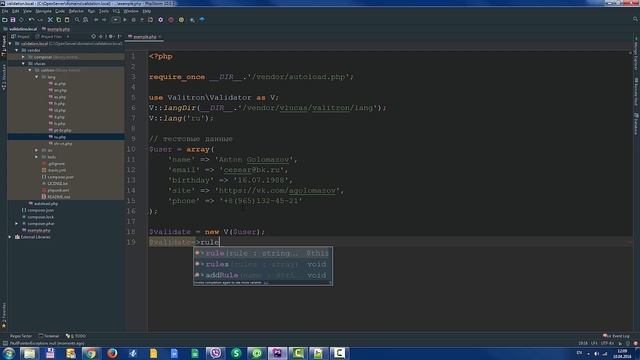Expand the composer folder in tree

point(23,57)
